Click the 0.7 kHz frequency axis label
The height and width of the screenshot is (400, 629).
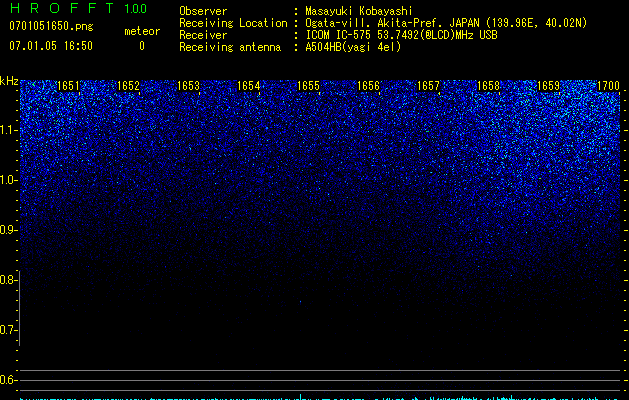point(7,330)
